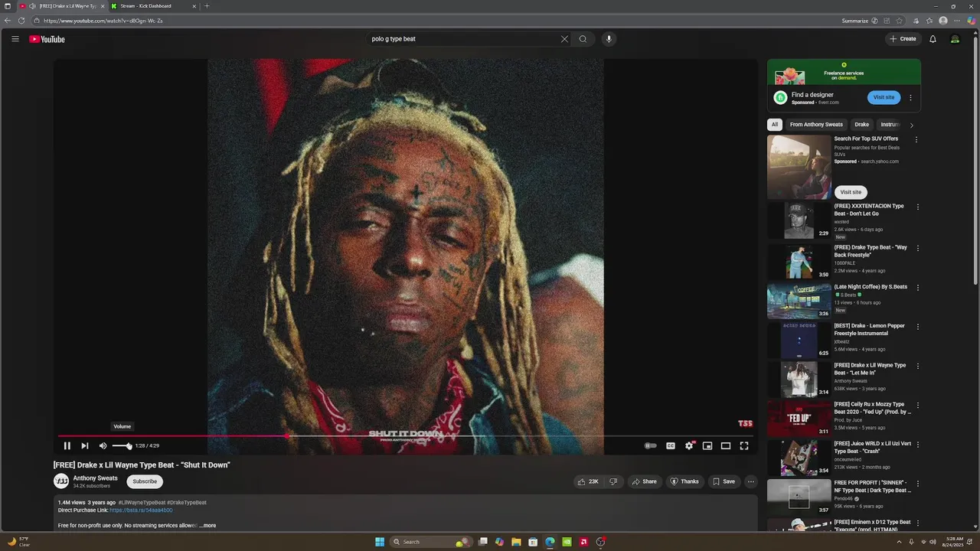Enable miniplayer mode

pyautogui.click(x=707, y=445)
